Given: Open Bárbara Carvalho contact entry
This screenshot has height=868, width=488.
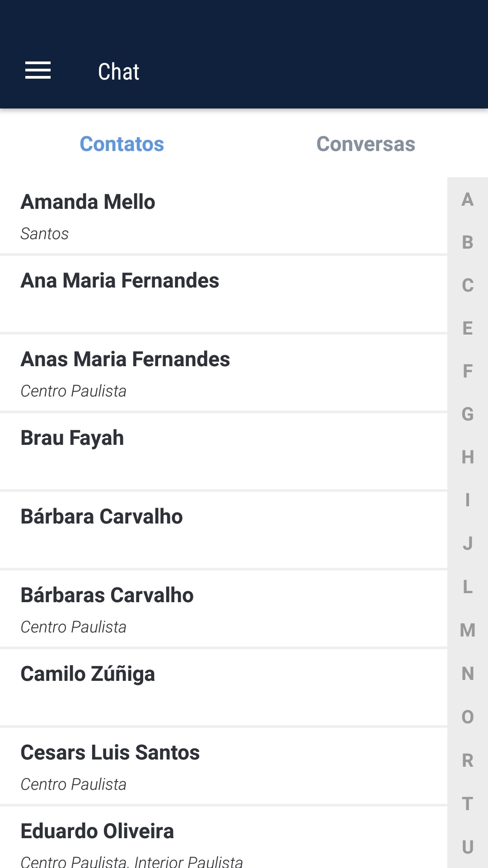Looking at the screenshot, I should [x=223, y=530].
